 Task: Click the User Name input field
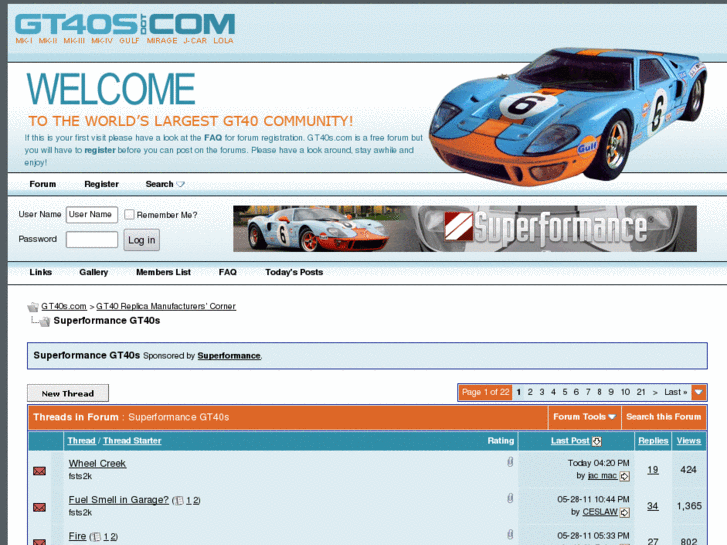click(x=92, y=214)
